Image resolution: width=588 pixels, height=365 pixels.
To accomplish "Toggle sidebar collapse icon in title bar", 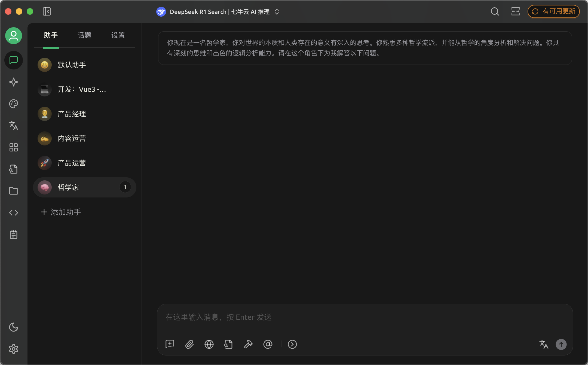I will [47, 11].
